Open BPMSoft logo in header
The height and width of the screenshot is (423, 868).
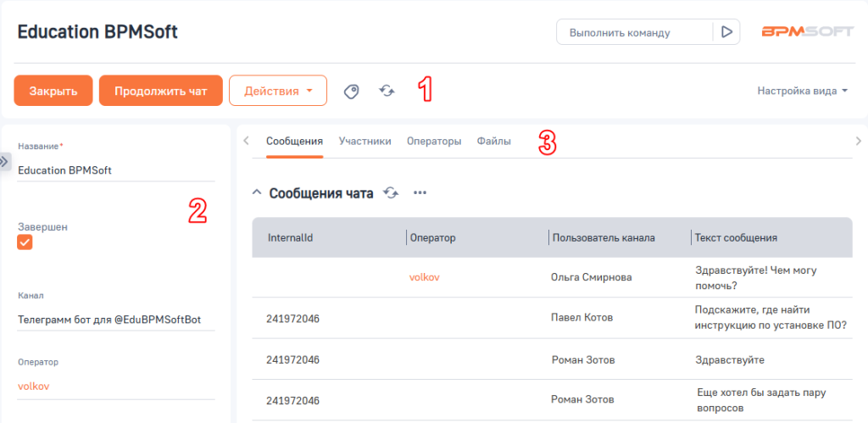808,32
